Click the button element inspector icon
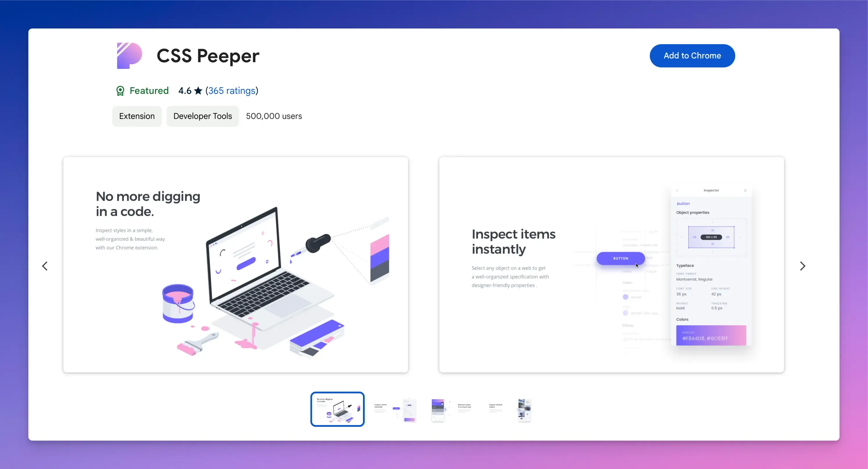Screen dimensions: 868x469 (620, 258)
